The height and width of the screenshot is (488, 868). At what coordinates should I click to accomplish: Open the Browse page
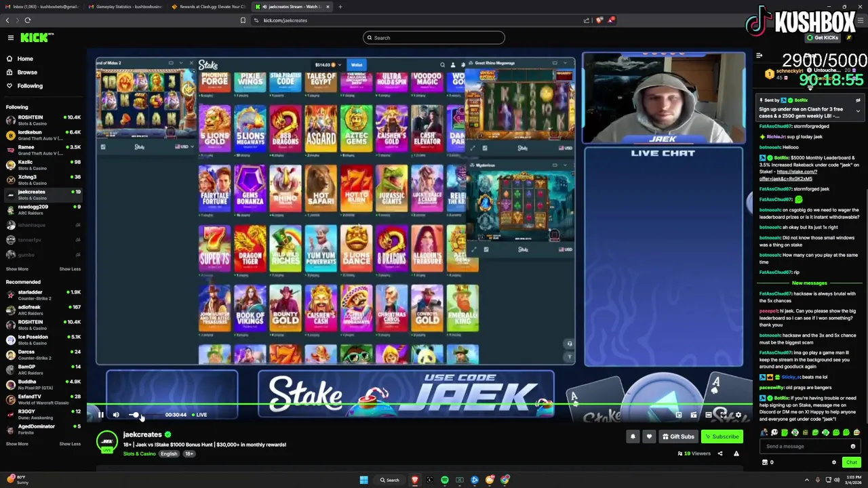click(x=27, y=73)
